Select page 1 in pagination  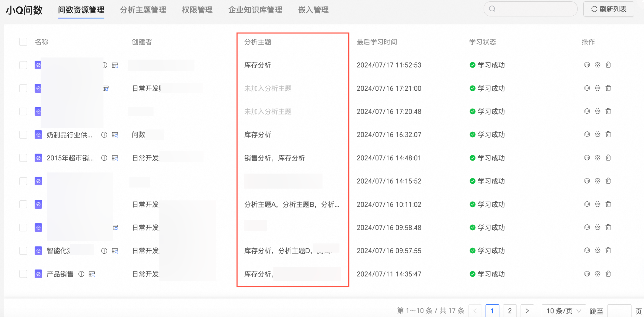pyautogui.click(x=492, y=311)
